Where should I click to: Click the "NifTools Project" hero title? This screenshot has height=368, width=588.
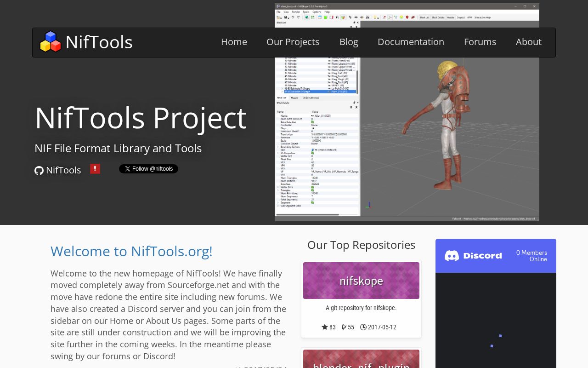click(141, 118)
